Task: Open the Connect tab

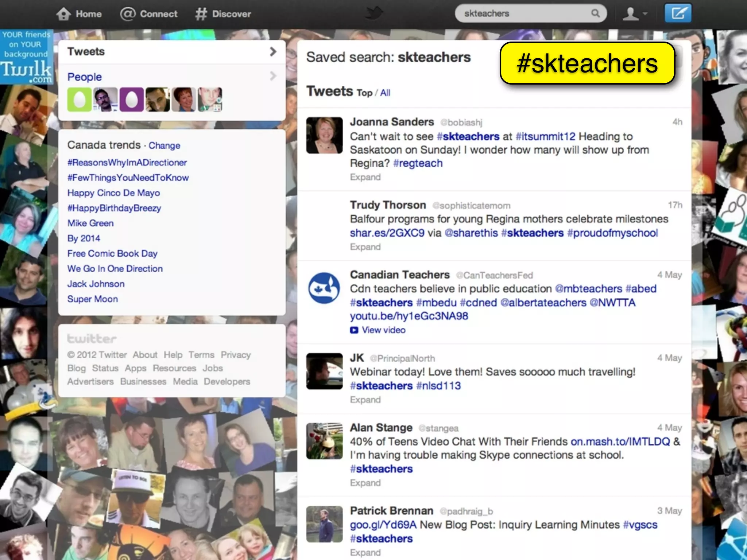Action: point(149,14)
